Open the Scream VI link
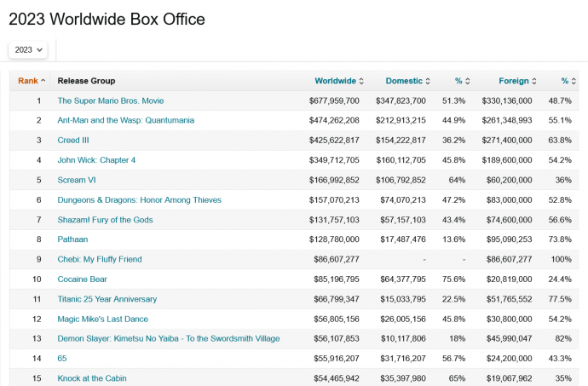The width and height of the screenshot is (588, 386). pos(77,180)
